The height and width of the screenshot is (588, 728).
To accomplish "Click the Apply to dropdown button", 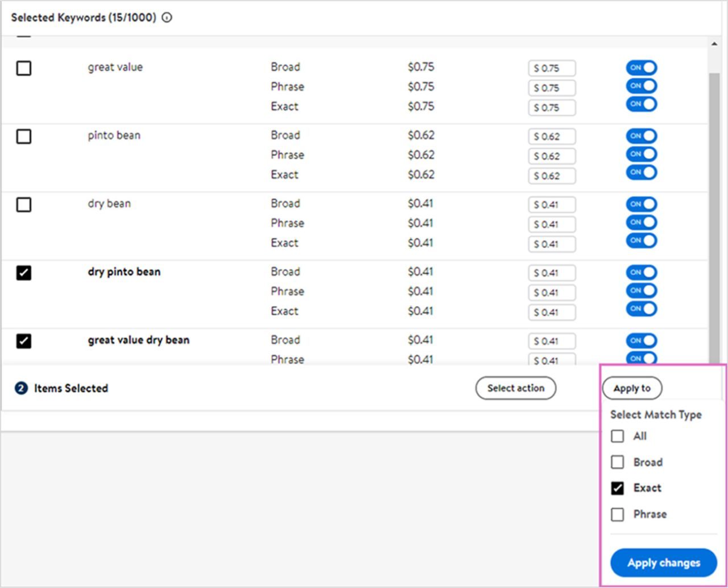I will pyautogui.click(x=632, y=388).
